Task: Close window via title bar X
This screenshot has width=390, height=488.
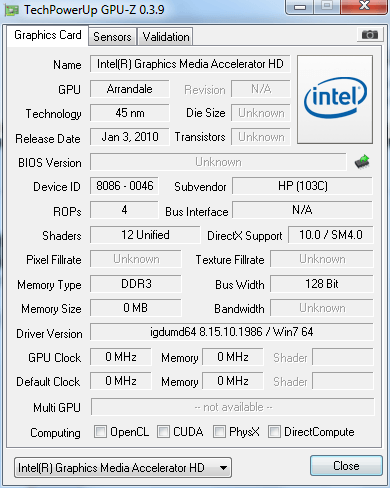Action: coord(364,6)
